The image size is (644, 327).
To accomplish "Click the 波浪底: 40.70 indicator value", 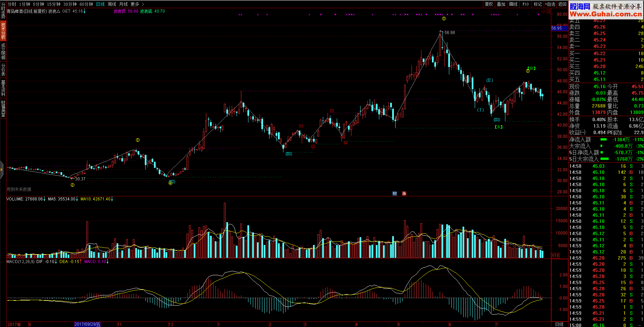I will 152,11.
